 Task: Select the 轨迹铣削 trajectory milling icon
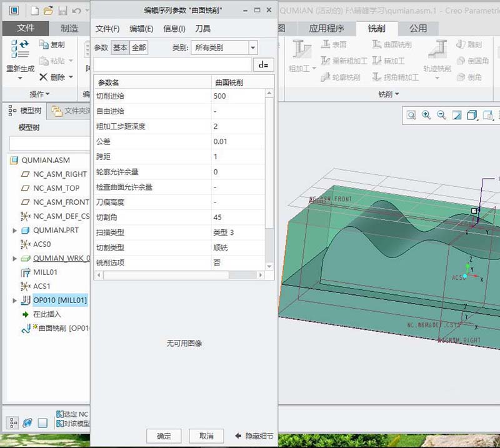438,49
